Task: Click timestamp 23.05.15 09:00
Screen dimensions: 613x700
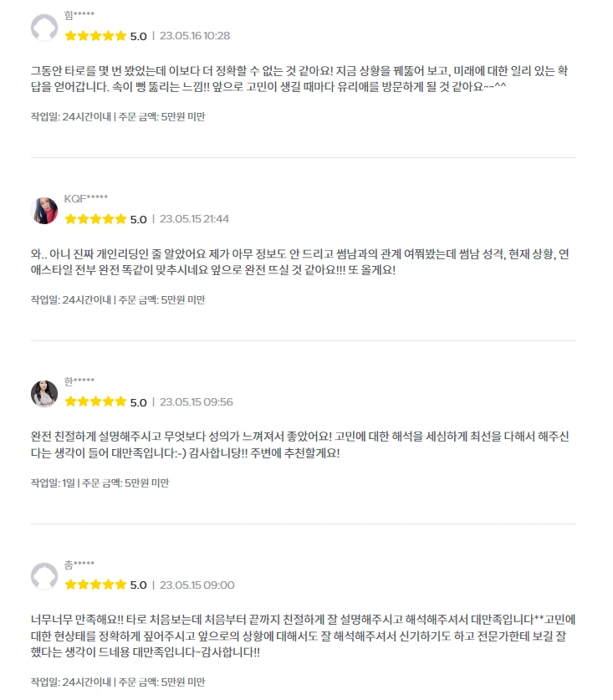Action: point(197,585)
